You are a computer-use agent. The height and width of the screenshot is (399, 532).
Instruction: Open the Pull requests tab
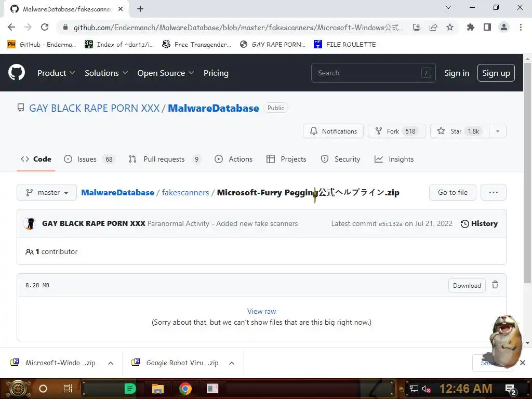(165, 159)
